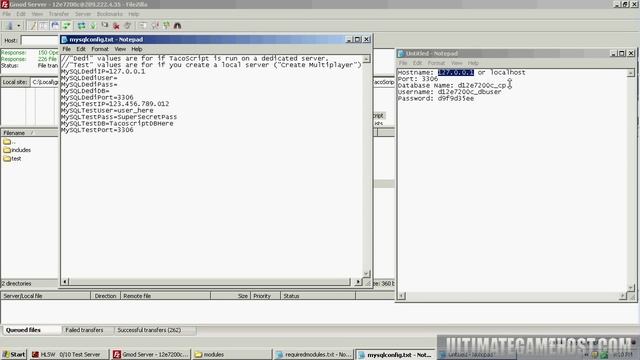Click mysqlconfig Notepad scroll right arrow
Screen dimensions: 640x360
pos(358,282)
